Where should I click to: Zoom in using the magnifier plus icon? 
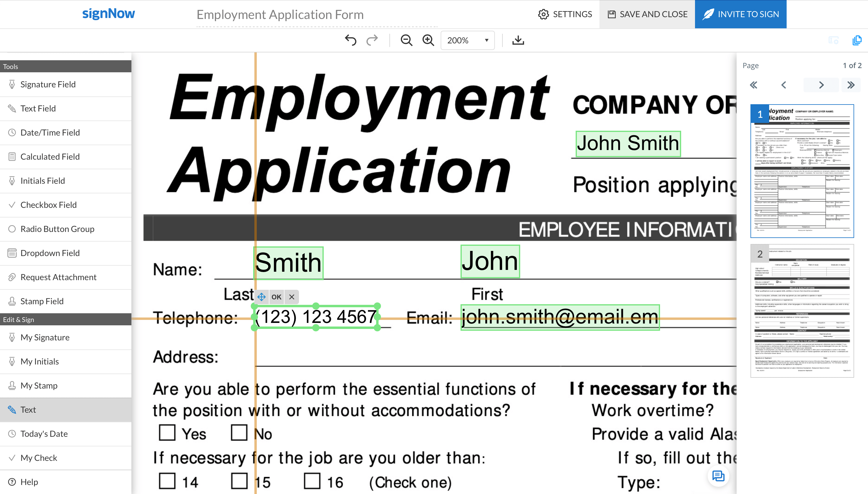point(428,40)
